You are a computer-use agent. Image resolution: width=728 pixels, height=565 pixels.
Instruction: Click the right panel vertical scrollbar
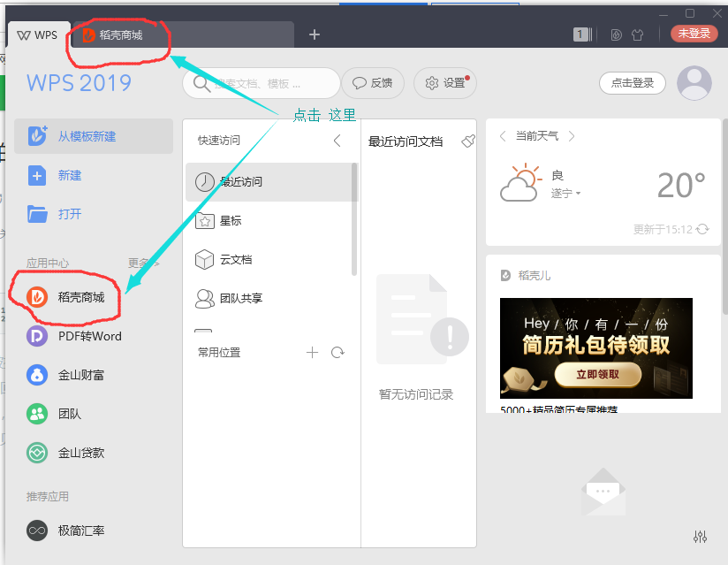(725, 216)
